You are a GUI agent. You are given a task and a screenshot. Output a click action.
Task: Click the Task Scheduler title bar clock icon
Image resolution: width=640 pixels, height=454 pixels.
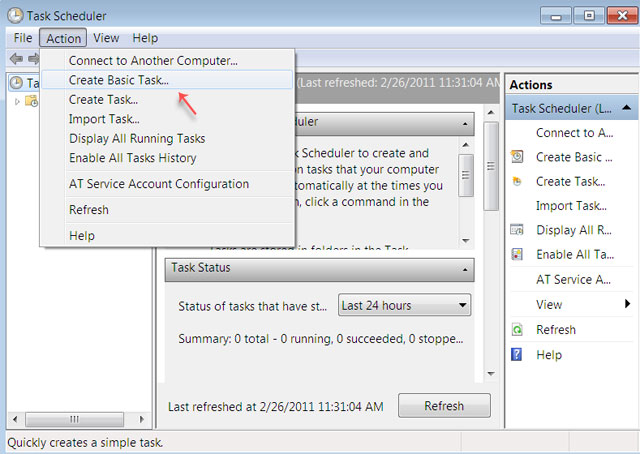(15, 16)
